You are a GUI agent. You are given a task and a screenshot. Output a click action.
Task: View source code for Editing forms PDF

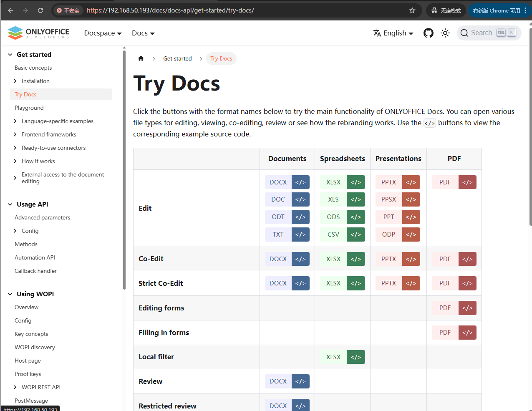click(467, 308)
